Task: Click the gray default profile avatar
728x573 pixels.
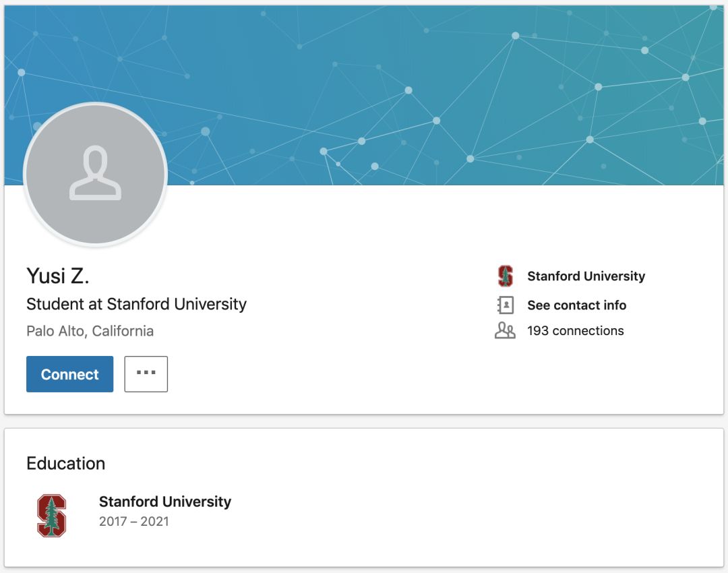Action: [x=95, y=174]
